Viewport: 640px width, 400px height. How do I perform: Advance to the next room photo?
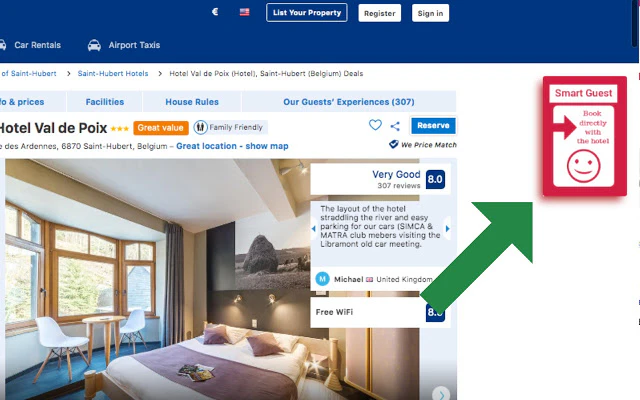click(441, 395)
